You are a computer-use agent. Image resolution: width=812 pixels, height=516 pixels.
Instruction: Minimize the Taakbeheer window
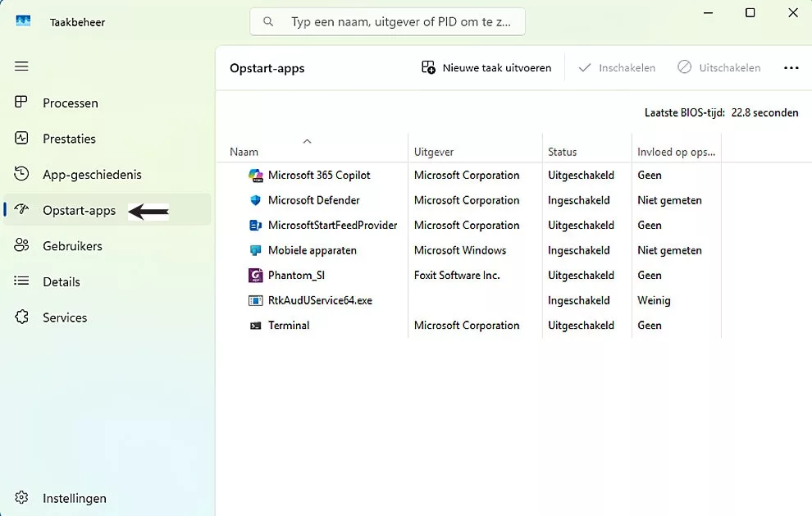pyautogui.click(x=709, y=12)
